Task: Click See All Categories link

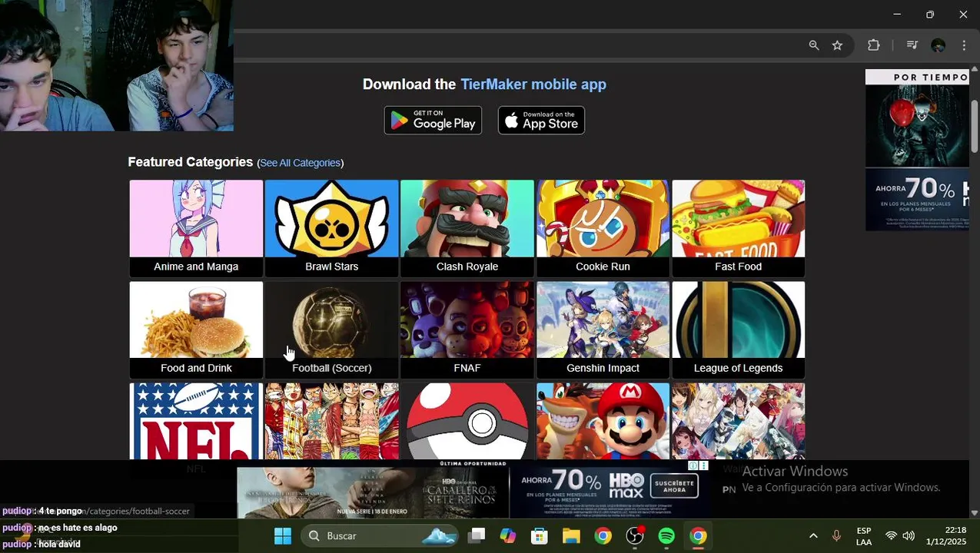Action: tap(300, 163)
